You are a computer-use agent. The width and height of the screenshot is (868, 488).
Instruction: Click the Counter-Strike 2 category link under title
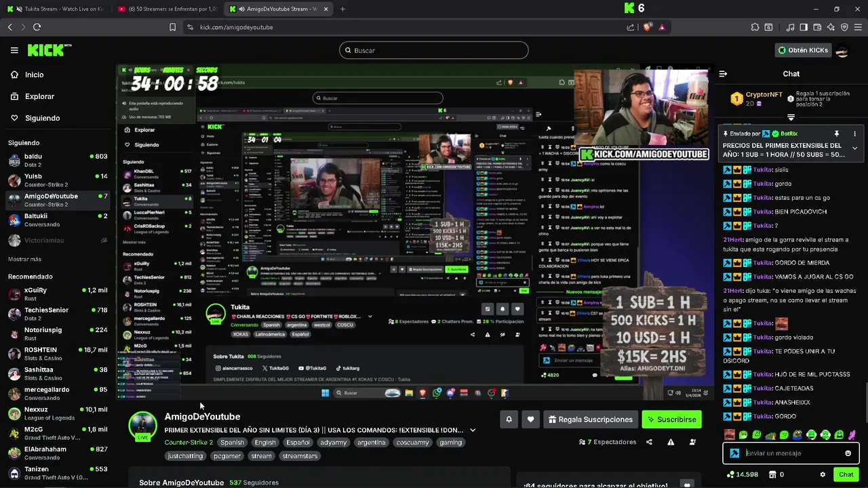pyautogui.click(x=189, y=443)
